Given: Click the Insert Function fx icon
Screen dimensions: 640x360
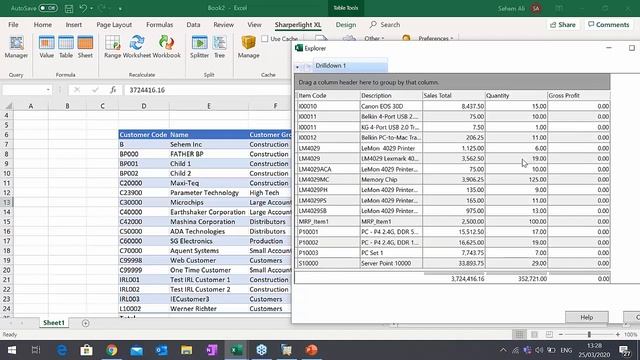Looking at the screenshot, I should pos(113,90).
